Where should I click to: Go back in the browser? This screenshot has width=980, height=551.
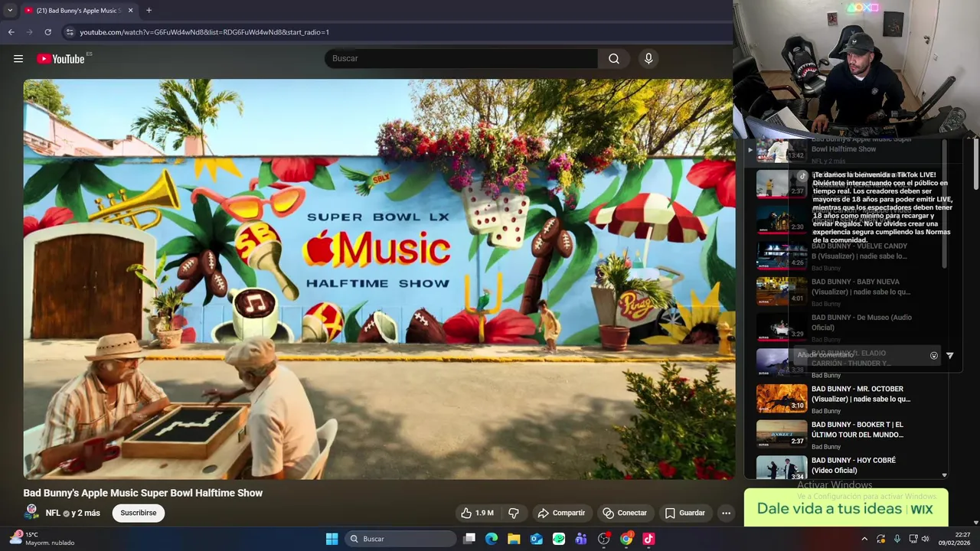coord(11,32)
